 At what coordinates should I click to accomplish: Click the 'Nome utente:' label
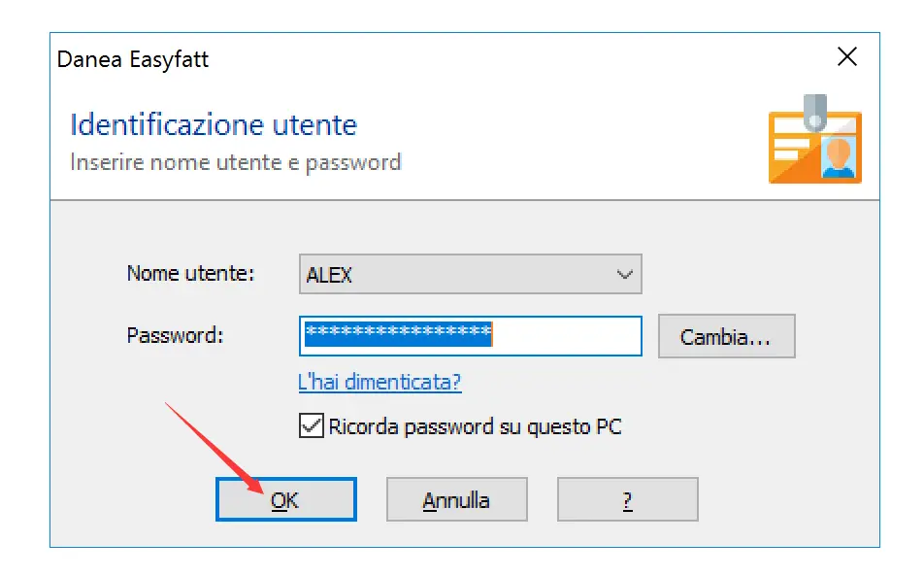190,274
